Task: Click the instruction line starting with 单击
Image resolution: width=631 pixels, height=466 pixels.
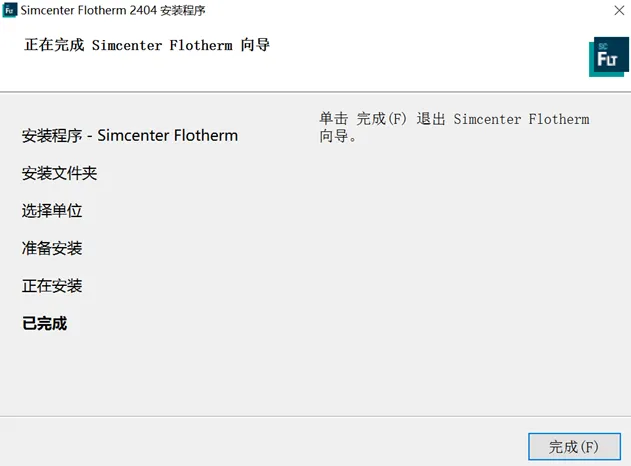Action: pos(454,119)
